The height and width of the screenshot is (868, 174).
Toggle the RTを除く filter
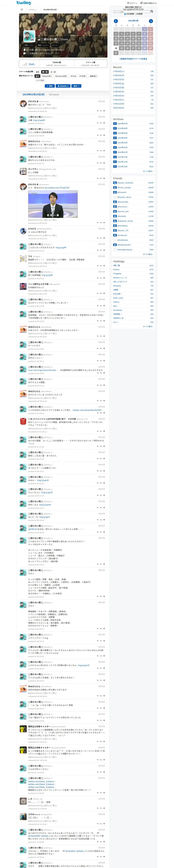83,76
